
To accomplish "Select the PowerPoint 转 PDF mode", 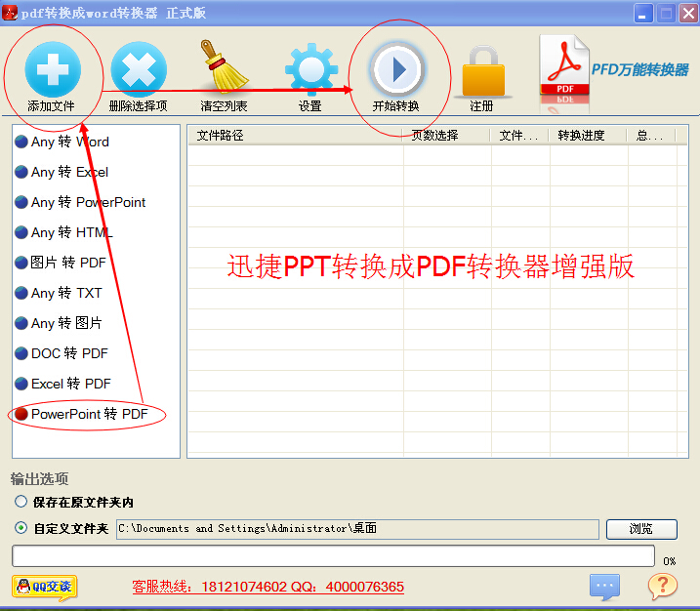I will (x=81, y=414).
